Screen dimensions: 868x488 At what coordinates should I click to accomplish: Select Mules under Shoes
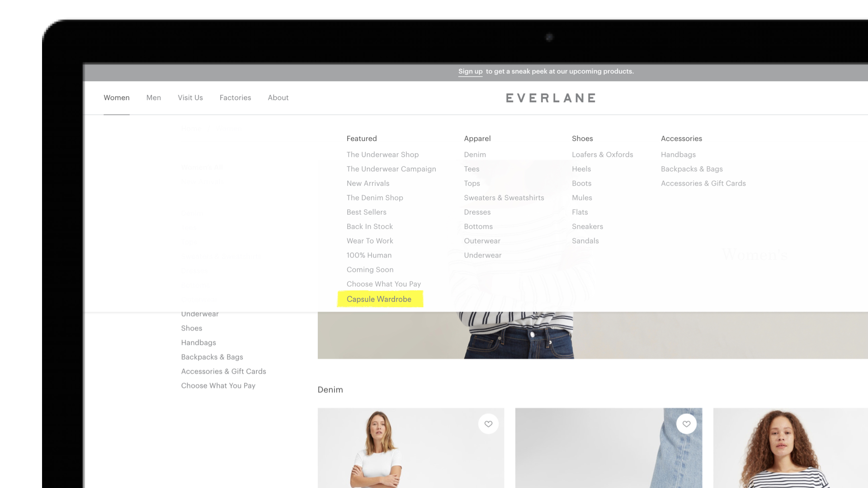coord(582,198)
